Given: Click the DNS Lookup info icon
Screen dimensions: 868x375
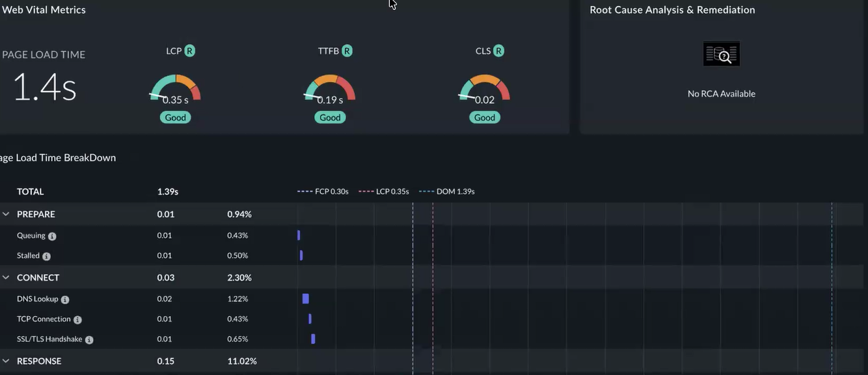Looking at the screenshot, I should click(x=65, y=300).
